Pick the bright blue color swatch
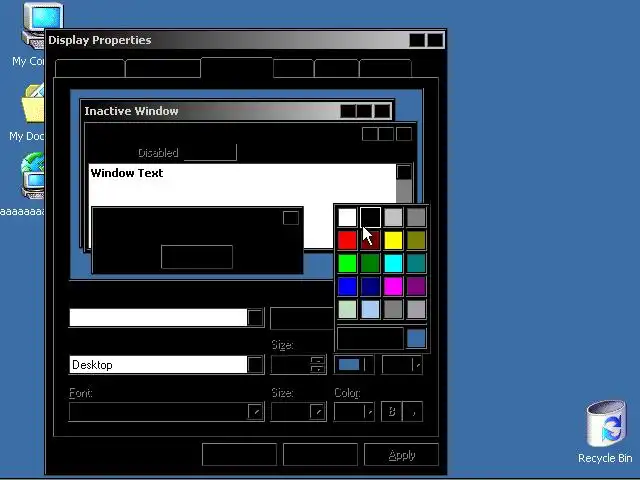This screenshot has width=640, height=480. coord(347,286)
